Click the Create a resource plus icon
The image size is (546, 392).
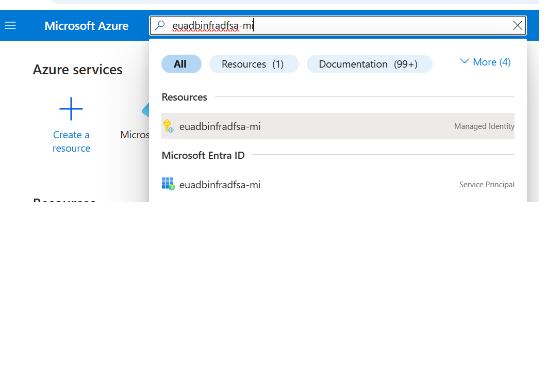(71, 109)
